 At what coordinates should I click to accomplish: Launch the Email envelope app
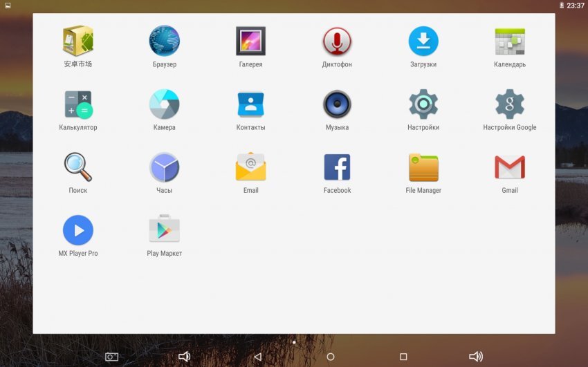click(250, 167)
